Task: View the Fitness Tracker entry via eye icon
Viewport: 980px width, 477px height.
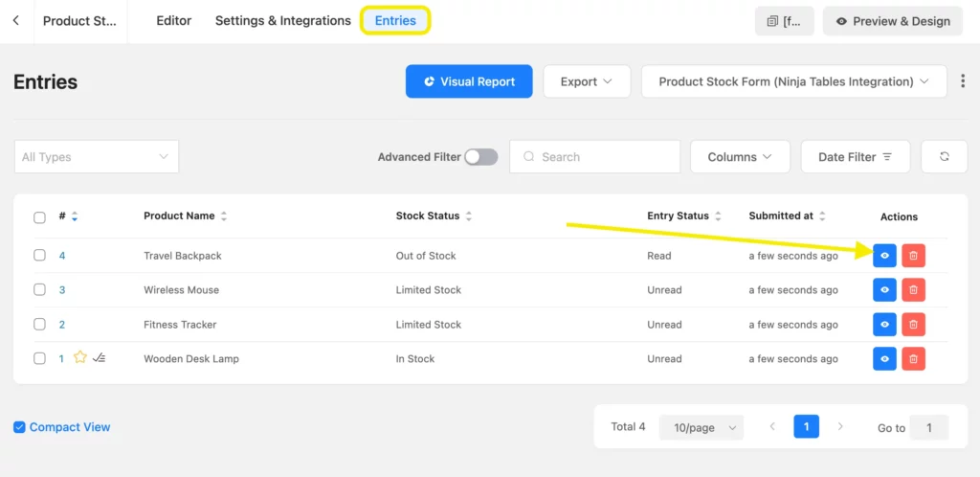Action: (884, 325)
